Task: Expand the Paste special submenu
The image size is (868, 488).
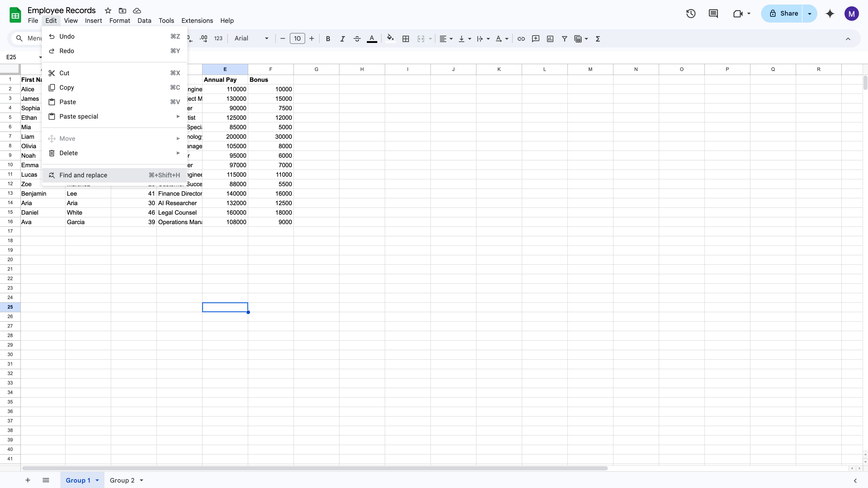Action: 114,117
